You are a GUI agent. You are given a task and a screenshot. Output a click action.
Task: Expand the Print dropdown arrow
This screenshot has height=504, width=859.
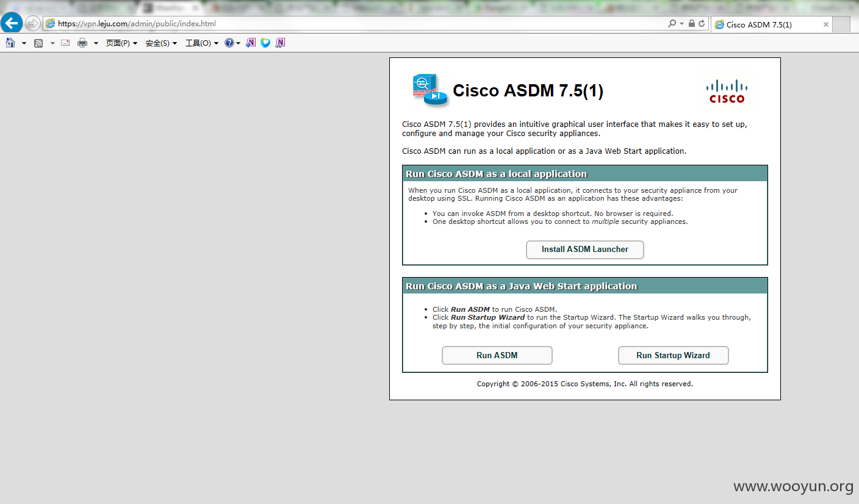coord(96,43)
